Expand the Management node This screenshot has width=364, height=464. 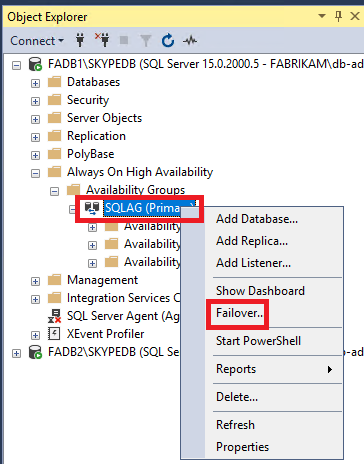(35, 281)
